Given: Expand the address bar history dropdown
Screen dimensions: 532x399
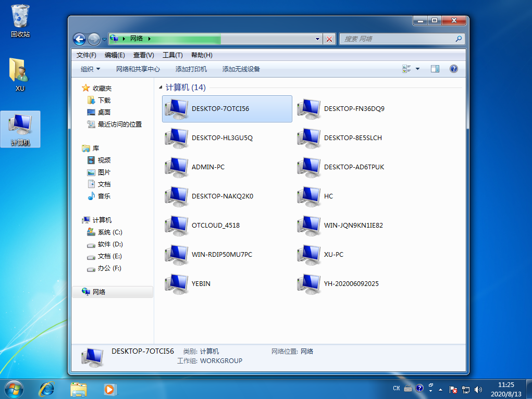Looking at the screenshot, I should (317, 39).
